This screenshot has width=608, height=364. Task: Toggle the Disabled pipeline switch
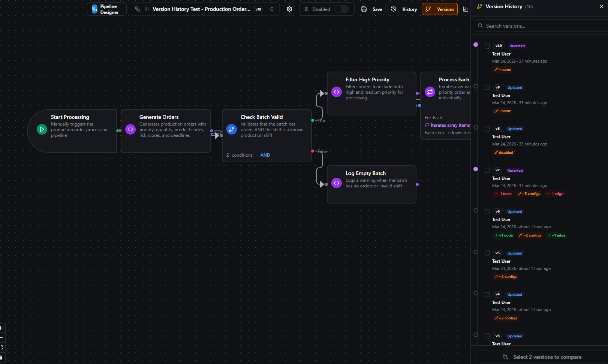pos(341,9)
